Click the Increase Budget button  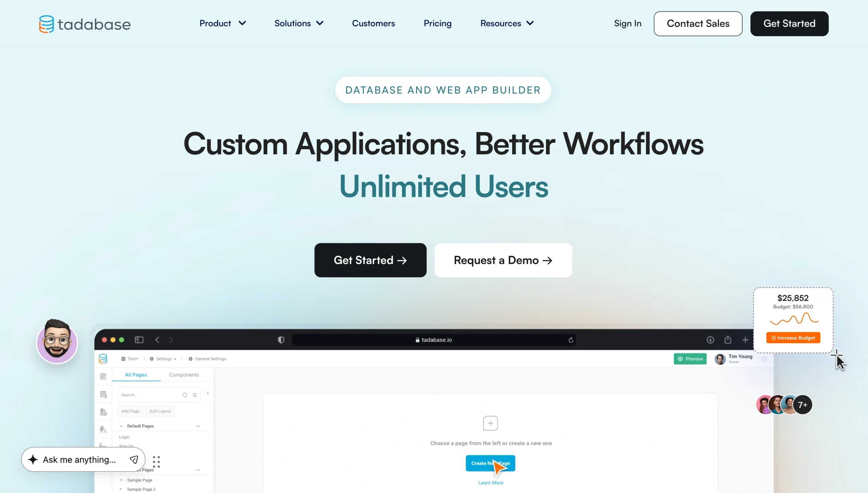tap(793, 338)
